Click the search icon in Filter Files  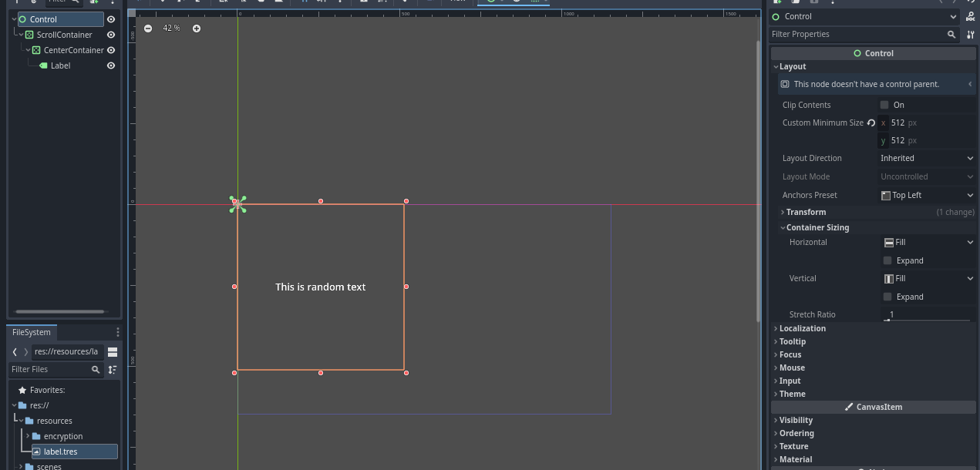[96, 370]
